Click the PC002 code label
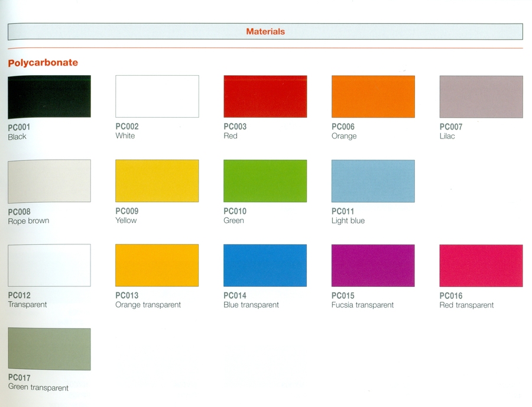Image resolution: width=532 pixels, height=407 pixels. click(x=127, y=126)
